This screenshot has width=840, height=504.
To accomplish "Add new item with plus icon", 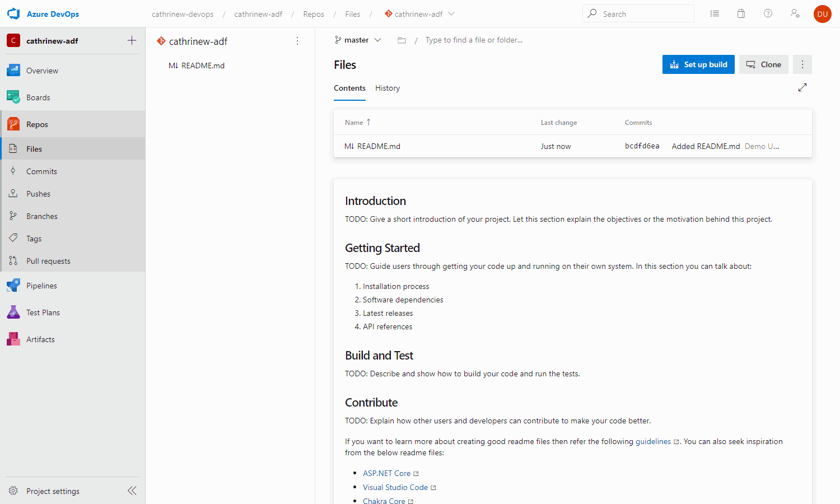I will [132, 40].
